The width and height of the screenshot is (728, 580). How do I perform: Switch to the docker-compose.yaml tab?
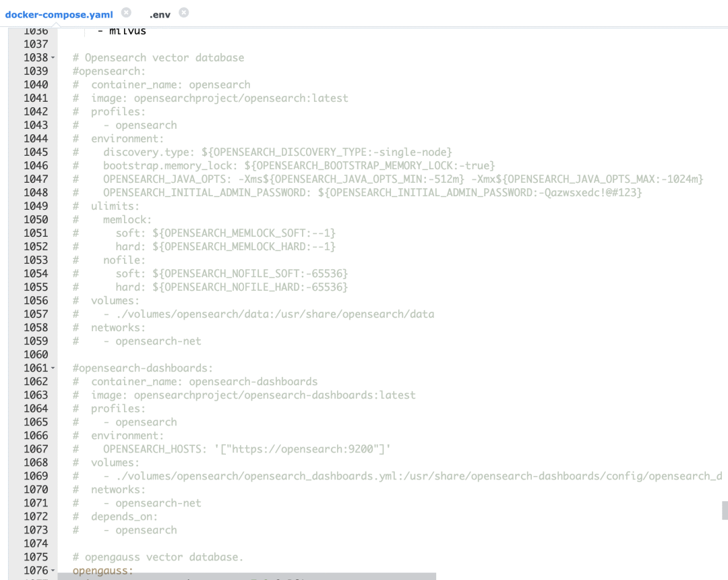point(59,14)
